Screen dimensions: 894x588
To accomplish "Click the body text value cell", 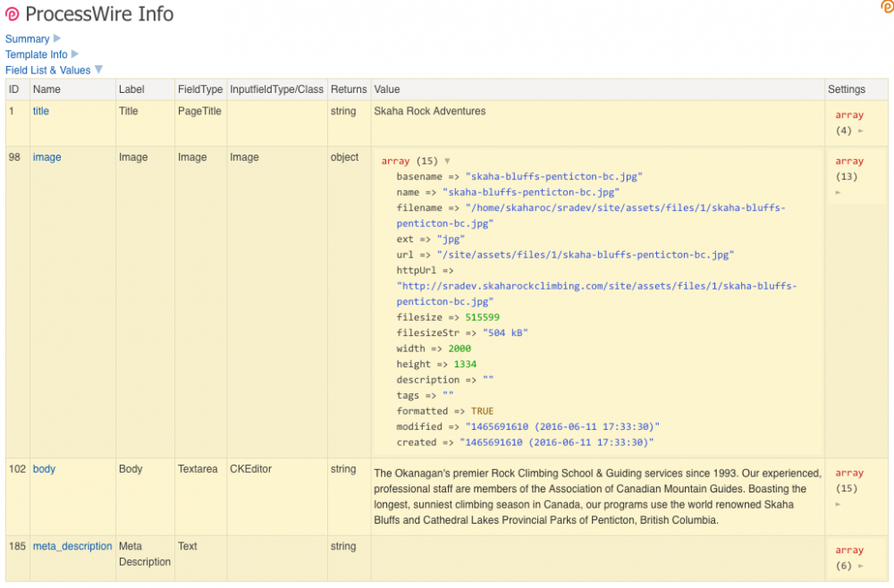I will tap(596, 496).
